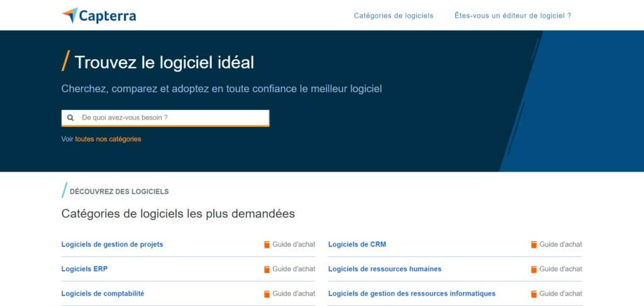Click 'Guide d'achat' text for Logiciels de CRM
This screenshot has height=306, width=644.
560,244
